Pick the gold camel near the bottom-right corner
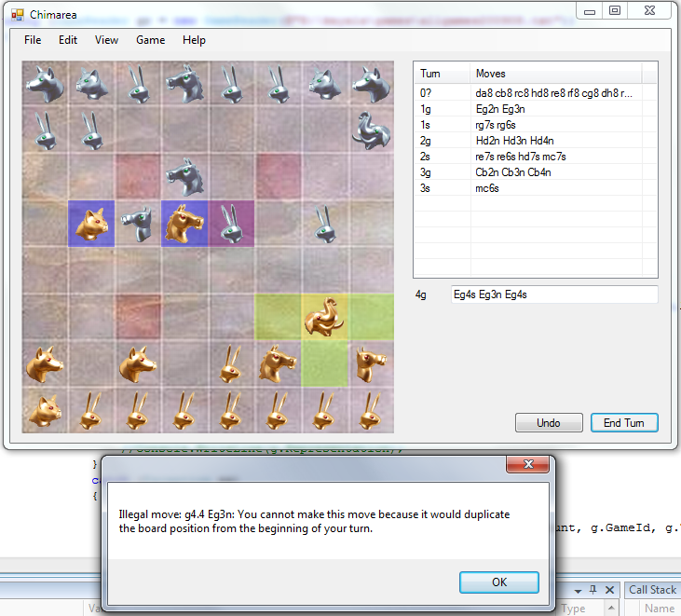The width and height of the screenshot is (681, 616). (x=370, y=363)
